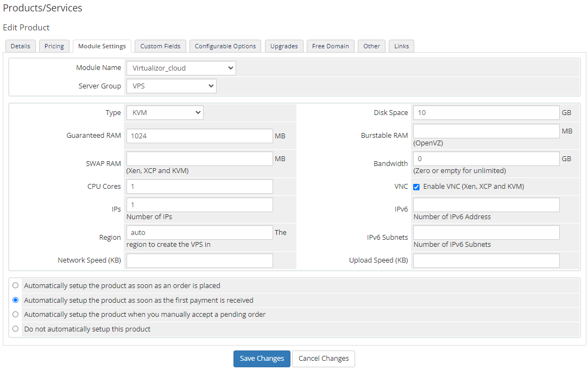Open the Links tab
Image resolution: width=588 pixels, height=370 pixels.
pos(401,46)
